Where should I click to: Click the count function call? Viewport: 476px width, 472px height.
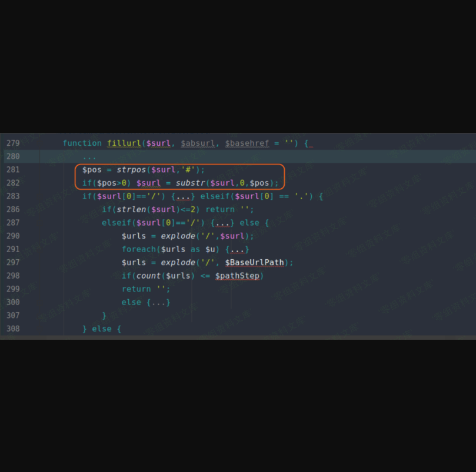click(148, 276)
